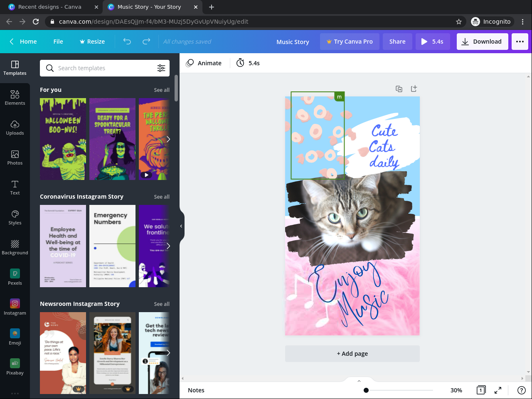Click the Share button
532x399 pixels.
(x=397, y=42)
